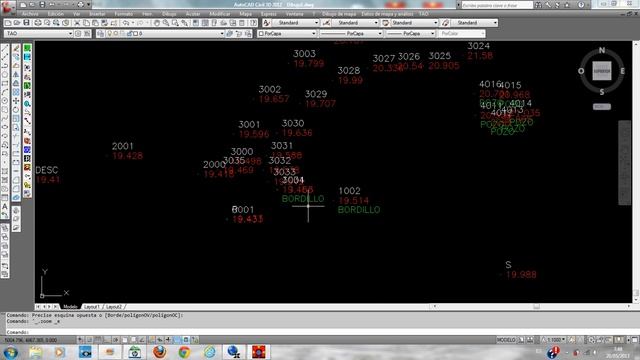Toggle Ortho mode in status bar
Screen dimensions: 640x360
tap(107, 340)
